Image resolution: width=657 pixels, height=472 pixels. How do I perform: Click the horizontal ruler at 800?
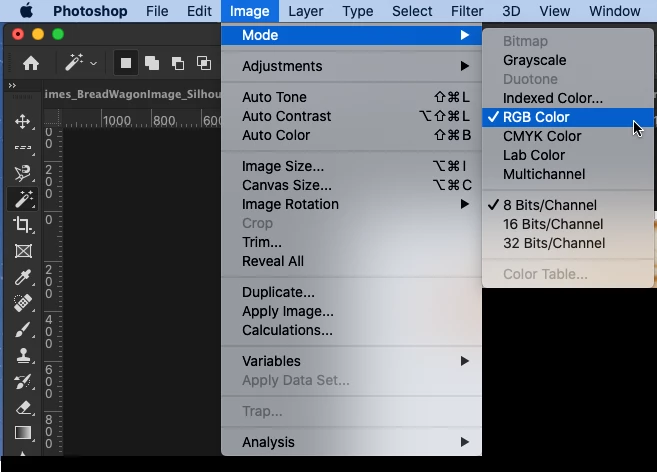pos(164,121)
